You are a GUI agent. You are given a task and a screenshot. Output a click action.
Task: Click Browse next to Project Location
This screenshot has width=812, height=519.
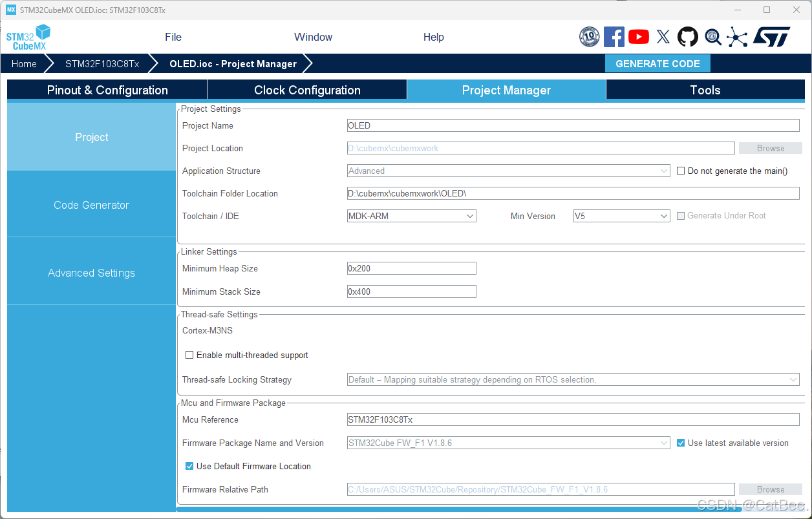pyautogui.click(x=771, y=148)
